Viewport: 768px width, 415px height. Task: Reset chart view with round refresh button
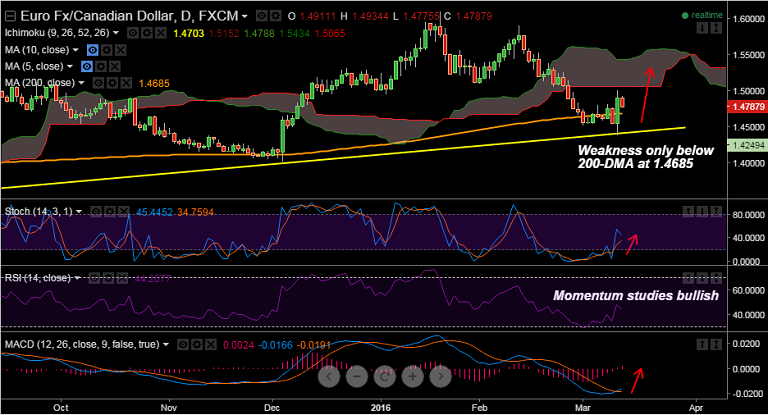point(384,376)
